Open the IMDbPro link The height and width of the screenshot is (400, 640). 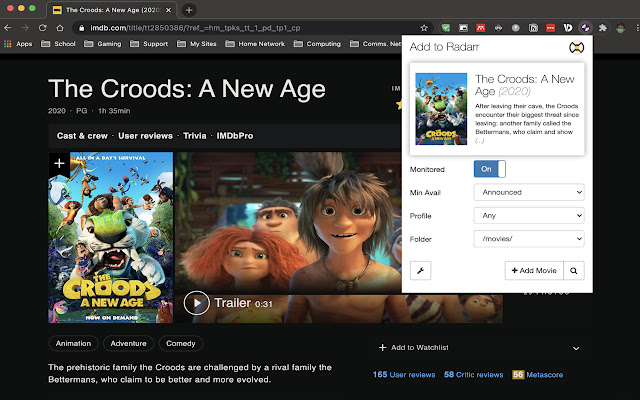(235, 136)
